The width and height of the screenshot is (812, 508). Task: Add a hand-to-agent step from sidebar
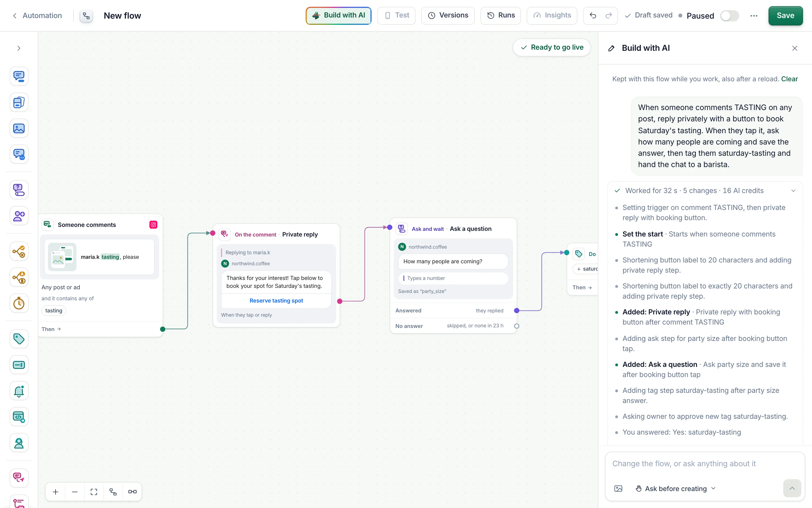[19, 443]
